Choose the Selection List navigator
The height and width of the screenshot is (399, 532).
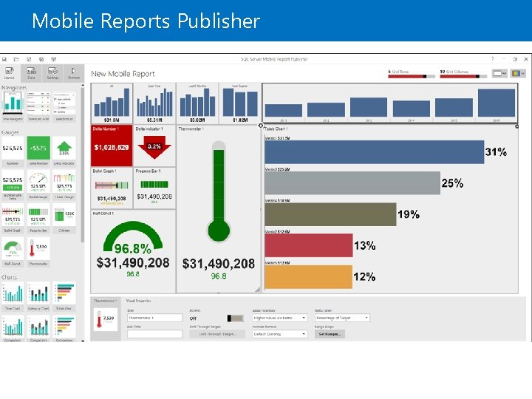[x=64, y=106]
